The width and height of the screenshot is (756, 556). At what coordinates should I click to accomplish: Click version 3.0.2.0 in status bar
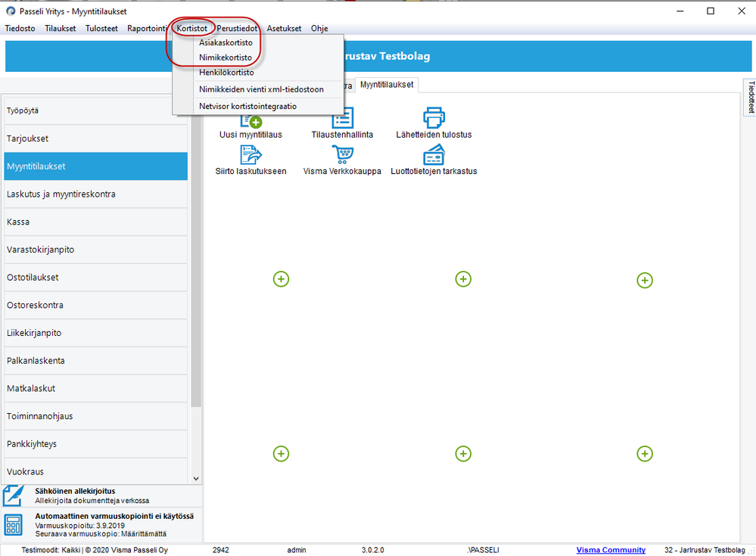point(372,550)
